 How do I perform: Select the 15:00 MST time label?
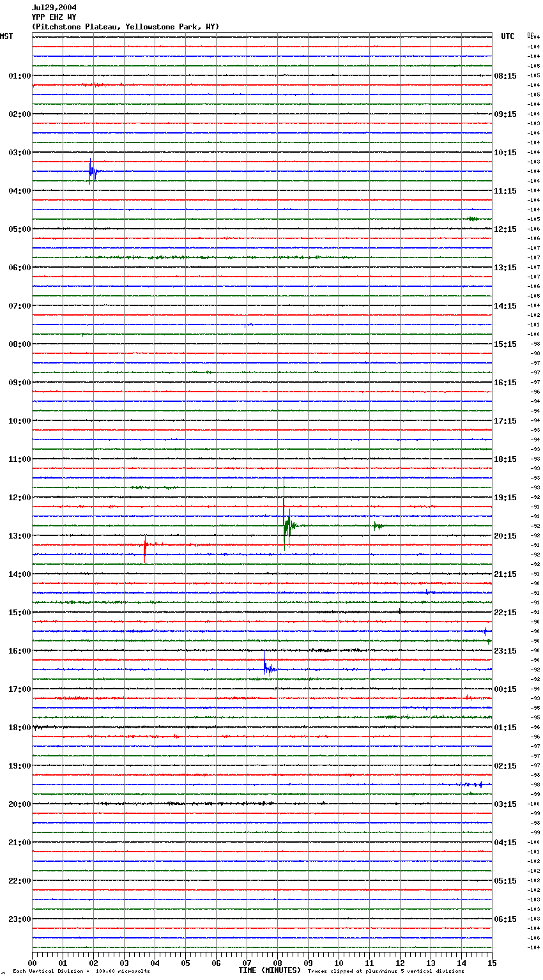click(x=20, y=613)
